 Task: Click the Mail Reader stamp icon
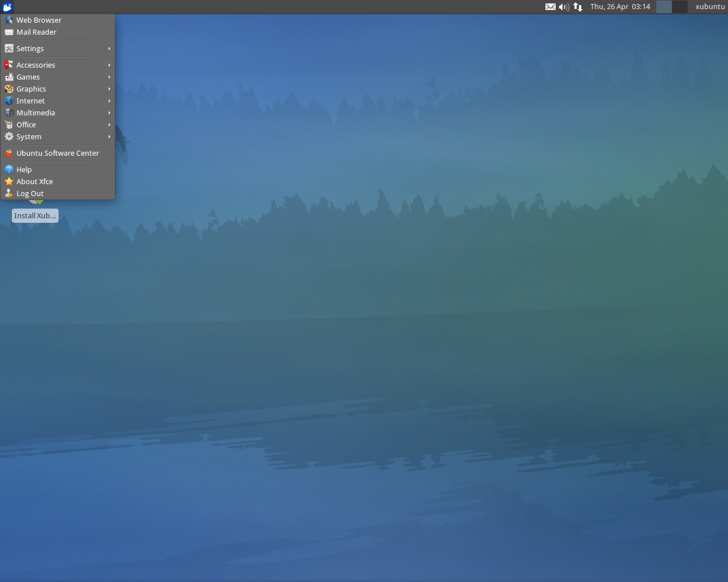coord(9,32)
